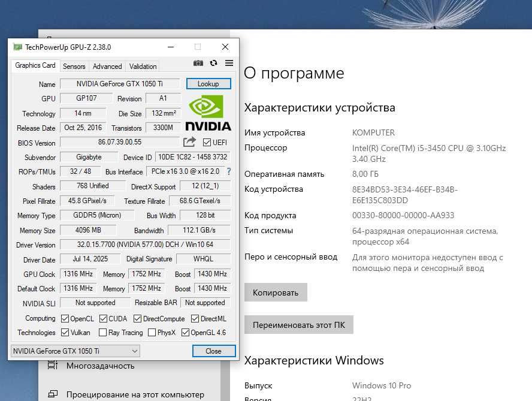Viewport: 532px width, 401px height.
Task: Click the Проецирование на этот компьютер icon
Action: [53, 394]
